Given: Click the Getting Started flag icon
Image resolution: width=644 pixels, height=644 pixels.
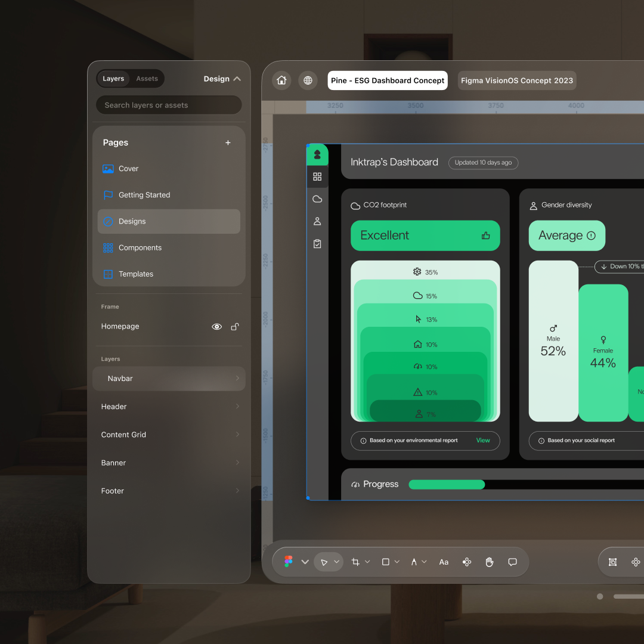Looking at the screenshot, I should click(x=108, y=194).
